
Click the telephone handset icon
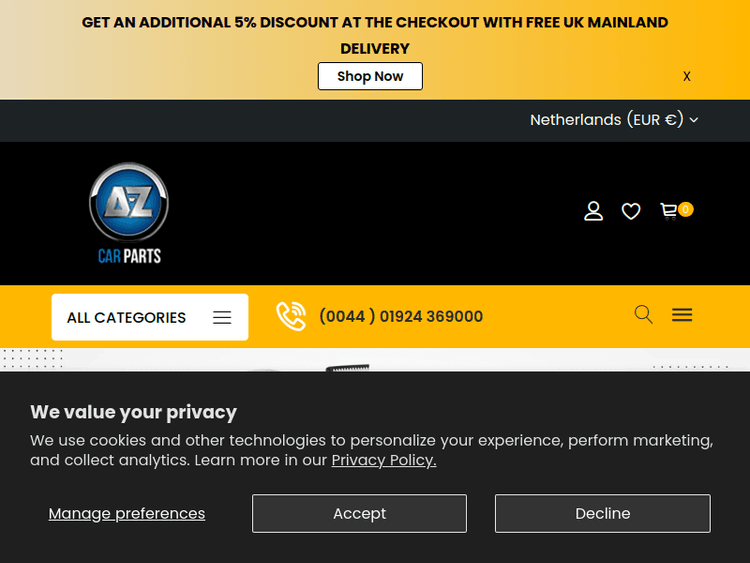tap(291, 316)
